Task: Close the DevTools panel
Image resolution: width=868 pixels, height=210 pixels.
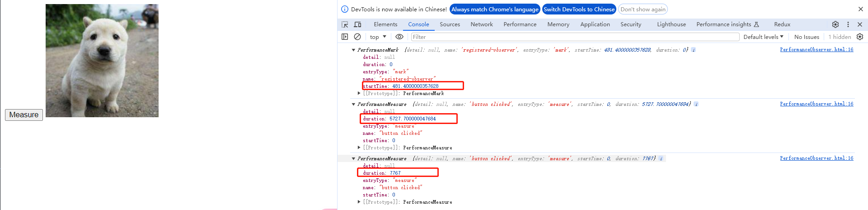Action: pyautogui.click(x=860, y=24)
